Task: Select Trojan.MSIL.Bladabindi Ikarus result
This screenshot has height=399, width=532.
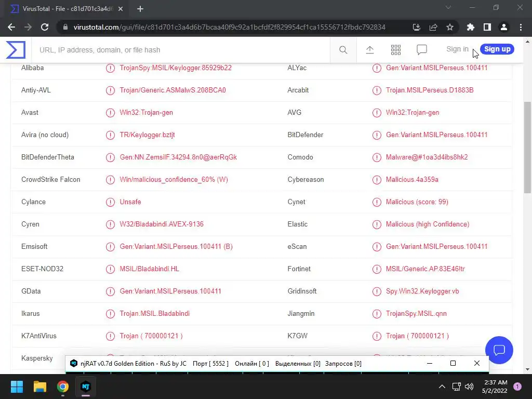Action: tap(154, 313)
